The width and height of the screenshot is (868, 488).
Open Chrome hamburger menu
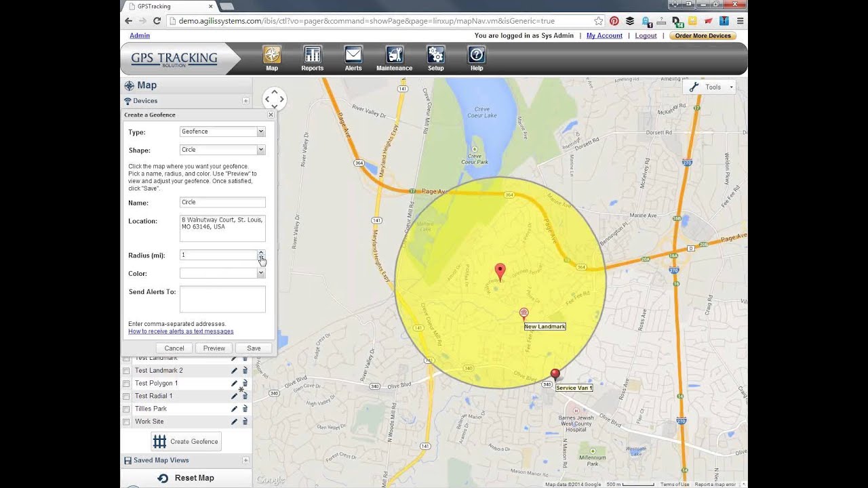pyautogui.click(x=740, y=21)
